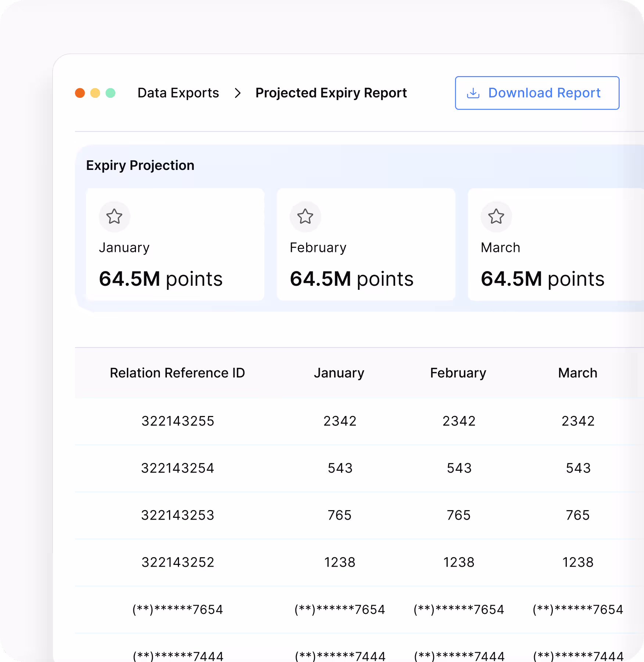
Task: Click January value 543 in row 322143254
Action: pos(340,468)
